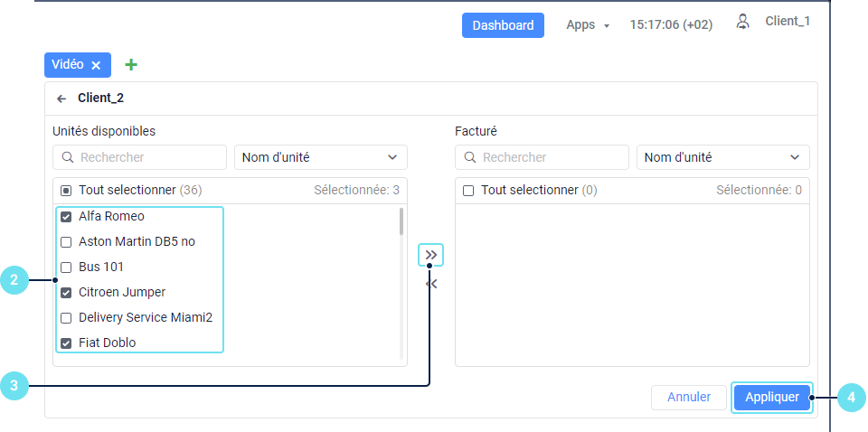Open Nom d'unité dropdown under Facturé

[x=722, y=157]
